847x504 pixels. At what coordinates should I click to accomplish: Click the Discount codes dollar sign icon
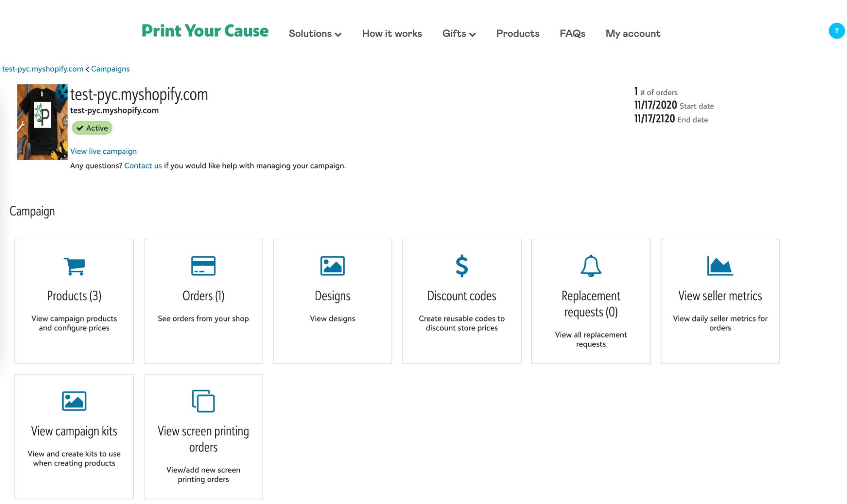point(461,266)
